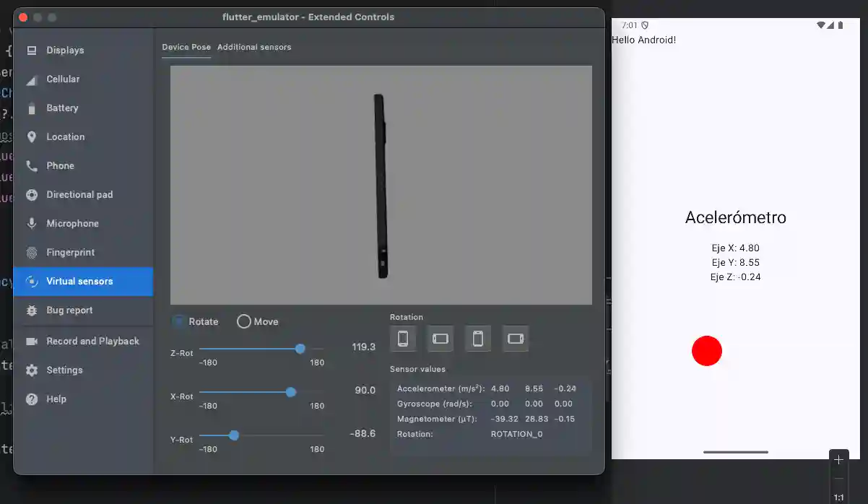The height and width of the screenshot is (504, 868).
Task: Go to the Directional pad section
Action: pyautogui.click(x=79, y=195)
